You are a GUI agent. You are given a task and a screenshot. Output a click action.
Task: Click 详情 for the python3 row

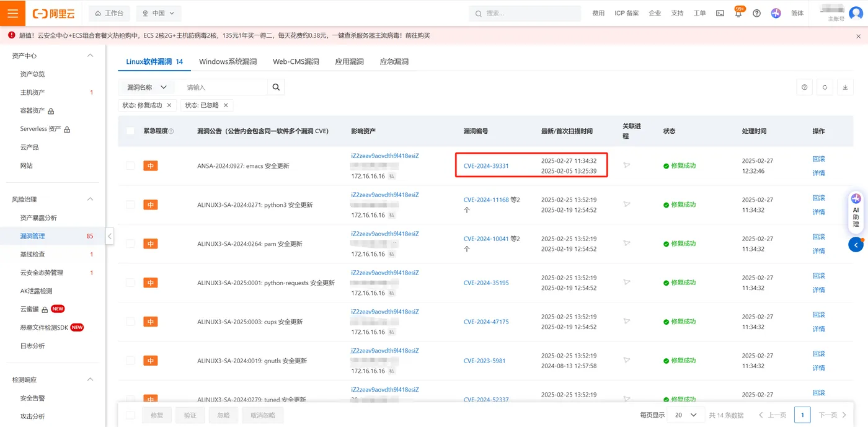tap(818, 212)
